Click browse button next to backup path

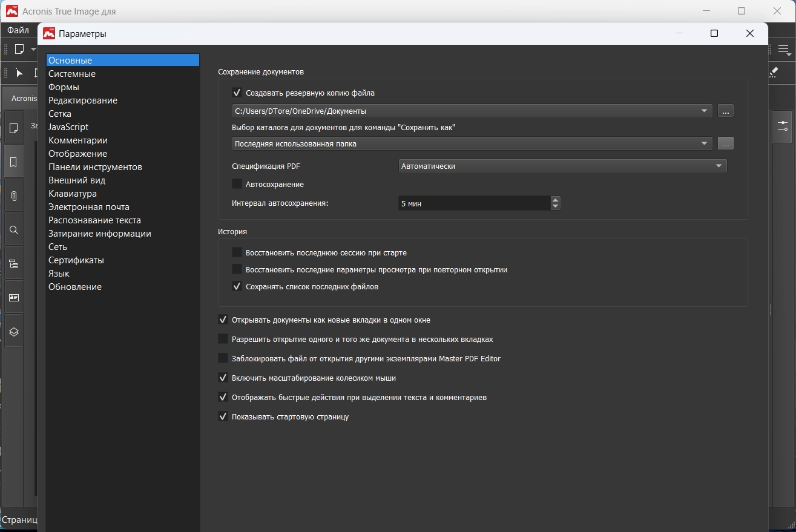726,111
